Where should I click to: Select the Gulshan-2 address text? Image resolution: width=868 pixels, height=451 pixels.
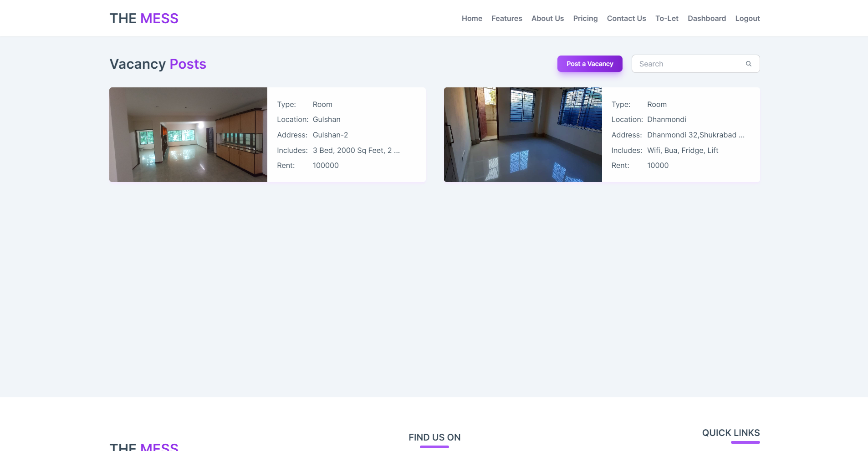click(330, 135)
